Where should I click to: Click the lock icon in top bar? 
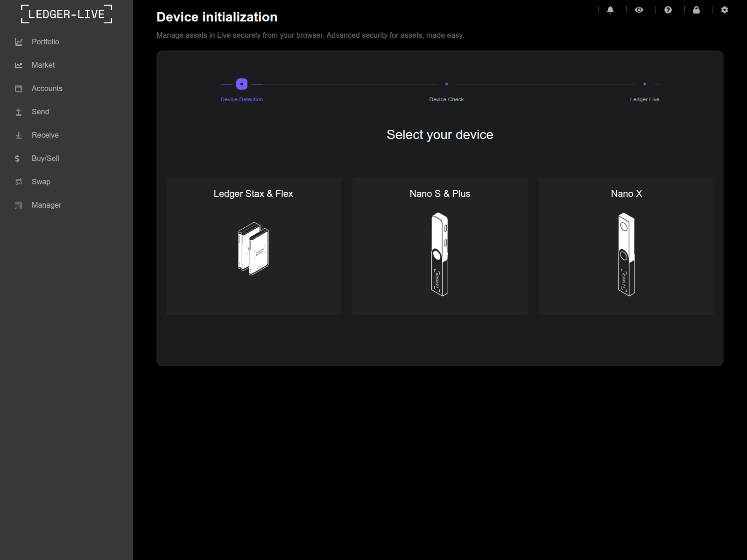(x=696, y=10)
